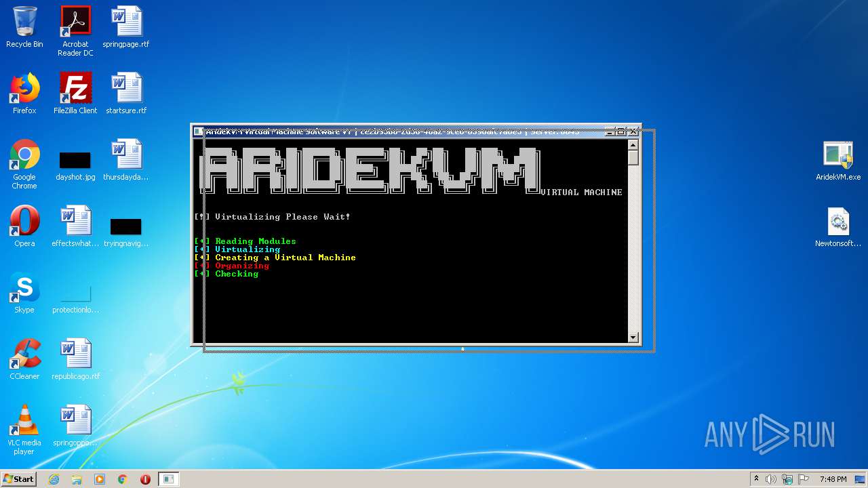Click 'Virtualizing Please Wait!' message
Viewport: 868px width, 488px height.
272,217
